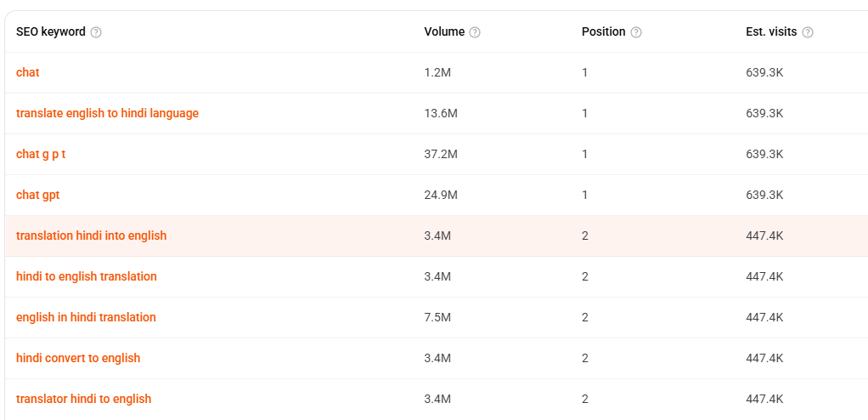Sort by the Est. visits column header
The width and height of the screenshot is (868, 420).
(771, 32)
